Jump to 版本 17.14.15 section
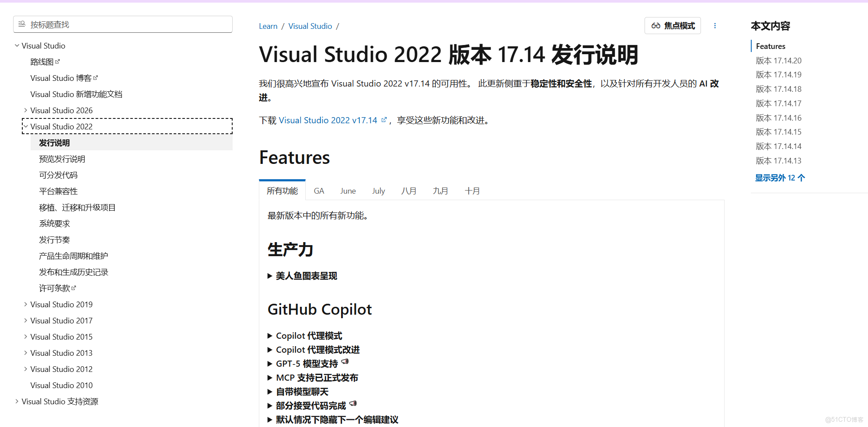Viewport: 868px width, 427px height. (x=778, y=132)
